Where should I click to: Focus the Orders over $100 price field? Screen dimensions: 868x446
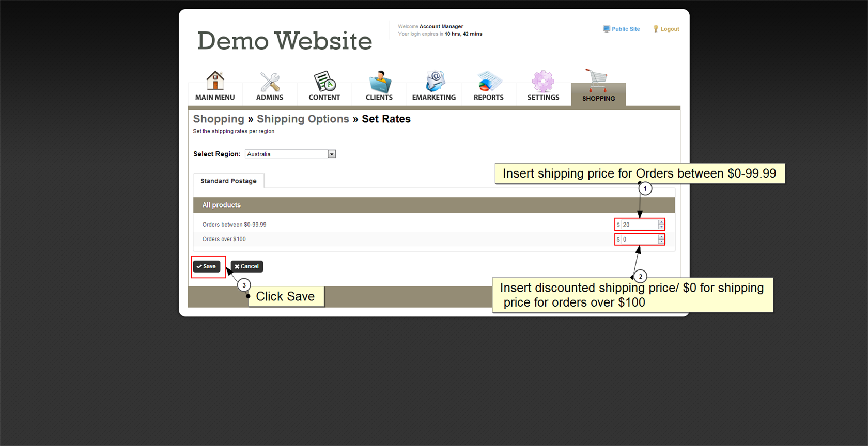click(x=639, y=240)
